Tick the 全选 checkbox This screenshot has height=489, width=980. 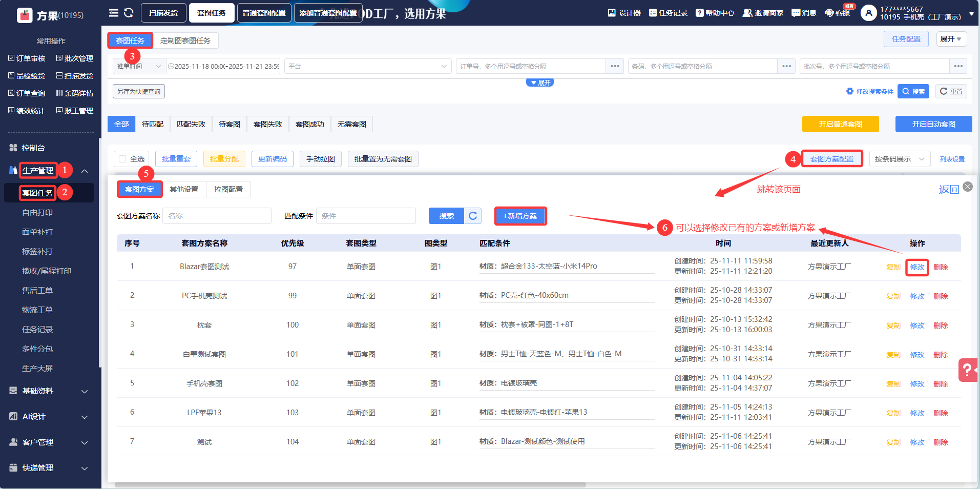click(x=122, y=159)
